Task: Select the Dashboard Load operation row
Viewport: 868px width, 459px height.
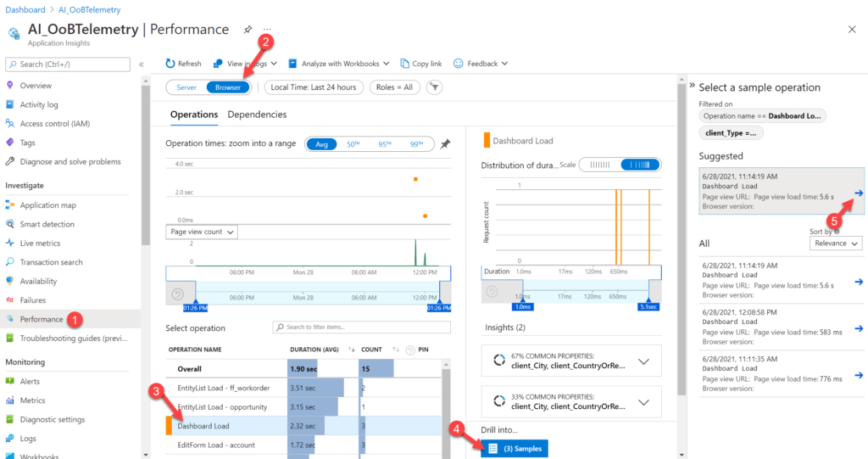Action: [x=304, y=426]
